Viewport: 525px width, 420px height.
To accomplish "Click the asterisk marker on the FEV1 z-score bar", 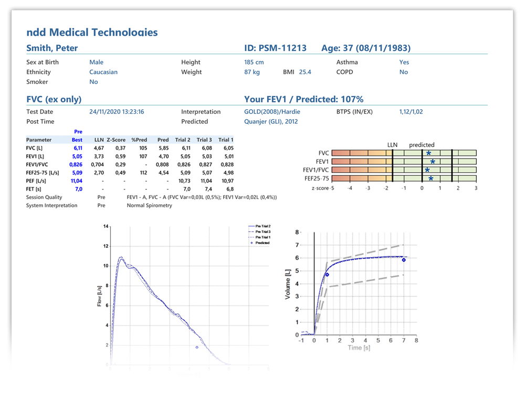I will coord(433,162).
